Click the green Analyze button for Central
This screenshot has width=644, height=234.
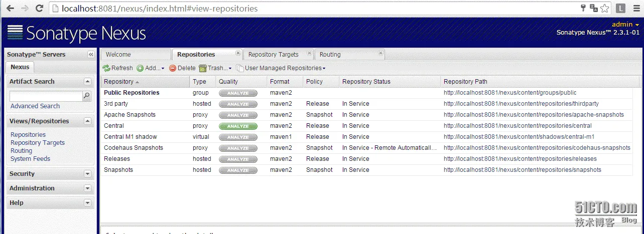tap(238, 126)
